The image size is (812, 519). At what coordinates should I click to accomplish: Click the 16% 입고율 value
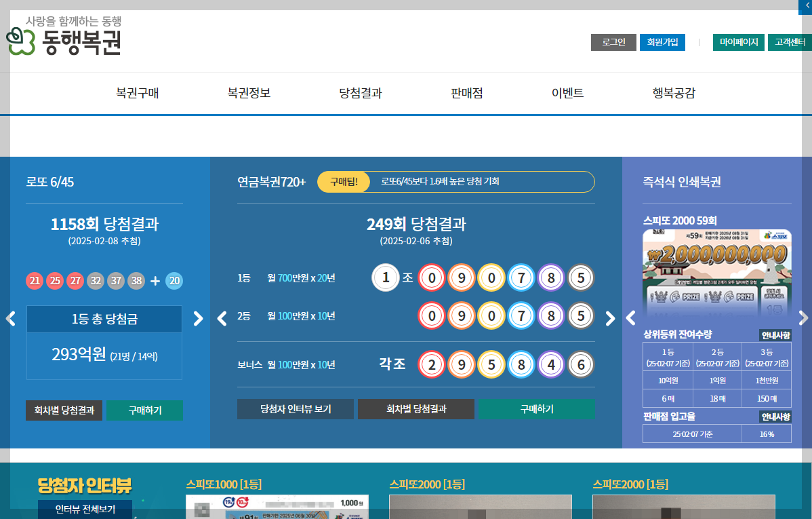coord(767,434)
